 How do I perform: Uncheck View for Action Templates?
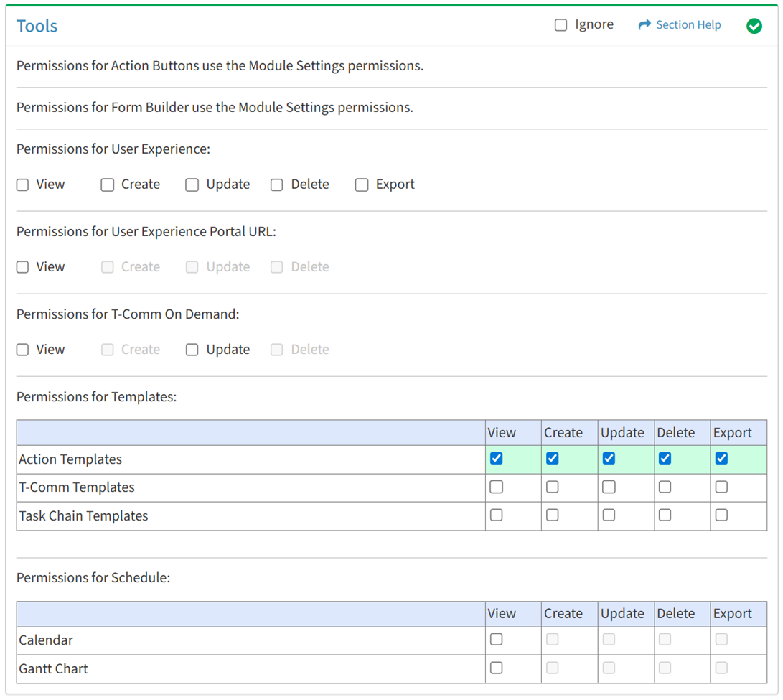[496, 459]
